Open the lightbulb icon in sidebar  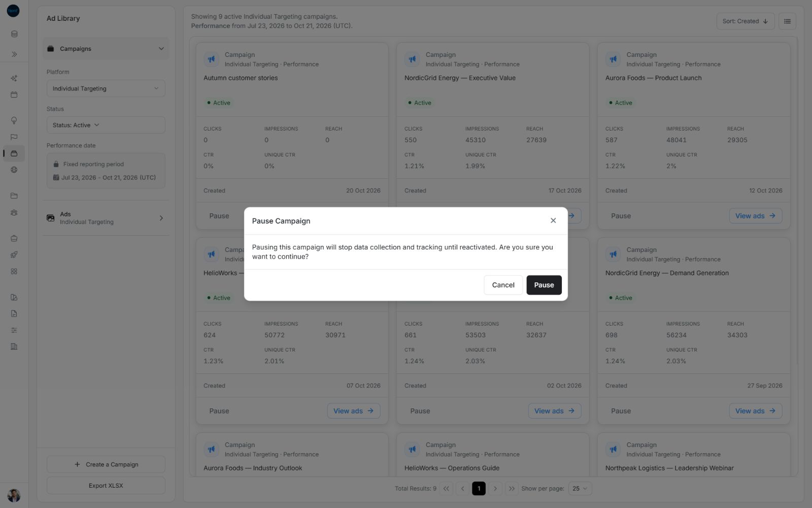(x=14, y=120)
